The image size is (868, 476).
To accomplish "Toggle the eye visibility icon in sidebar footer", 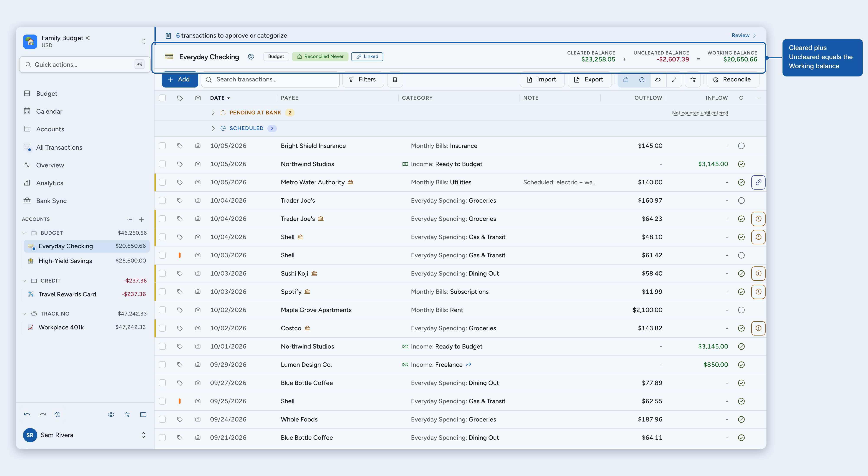I will 111,415.
